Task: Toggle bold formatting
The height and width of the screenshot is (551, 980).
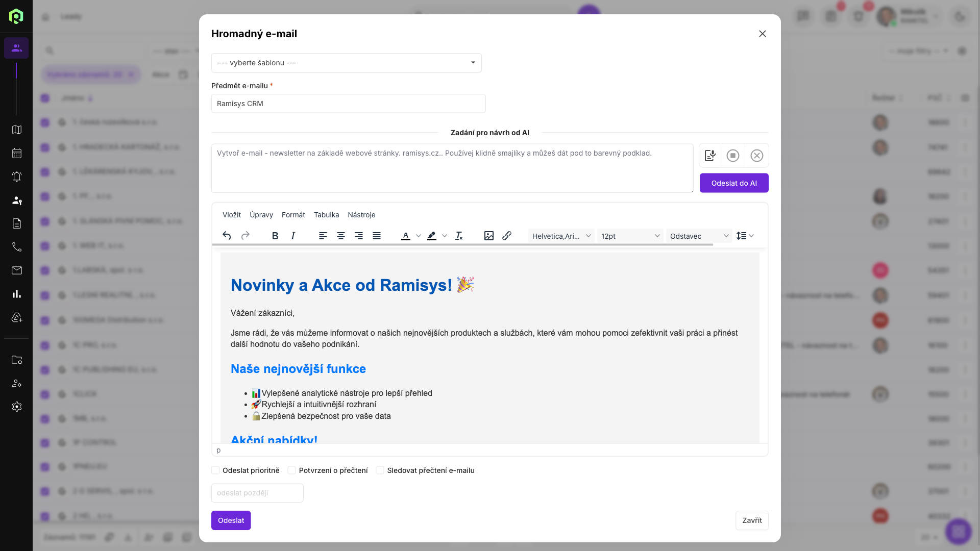Action: coord(275,236)
